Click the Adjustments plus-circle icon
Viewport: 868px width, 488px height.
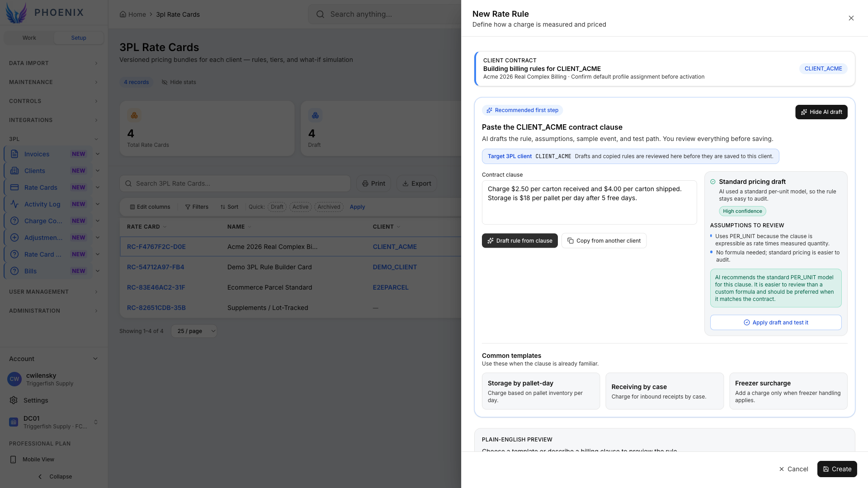click(x=14, y=238)
